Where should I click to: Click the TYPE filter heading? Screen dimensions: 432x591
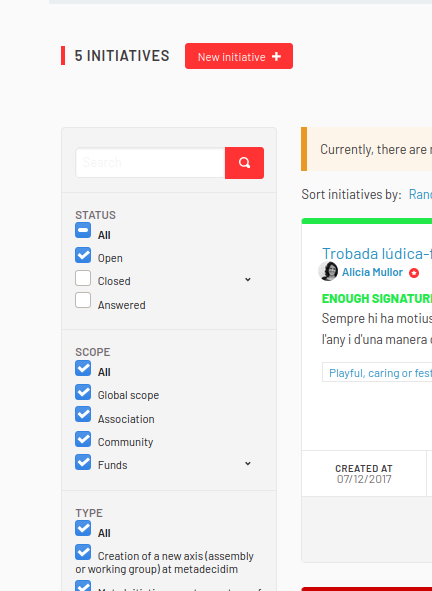point(89,513)
